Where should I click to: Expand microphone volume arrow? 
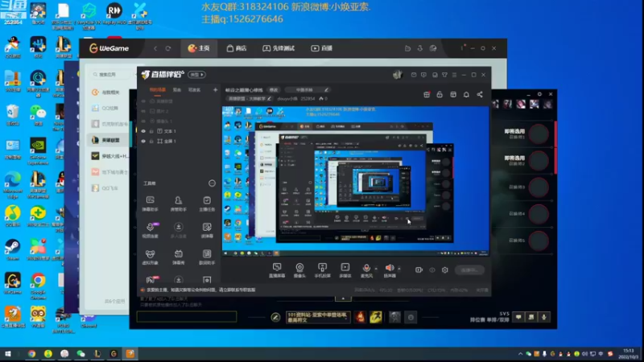(376, 269)
